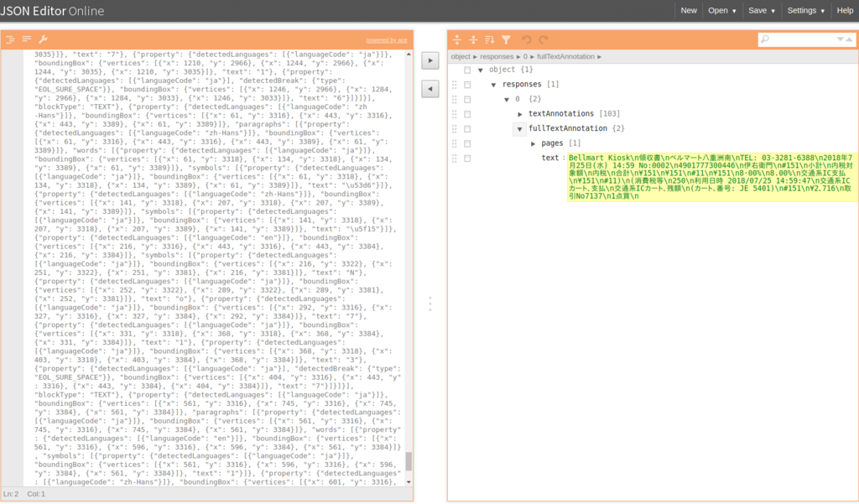Click action menu box for 0 row
This screenshot has width=859, height=504.
pyautogui.click(x=467, y=99)
